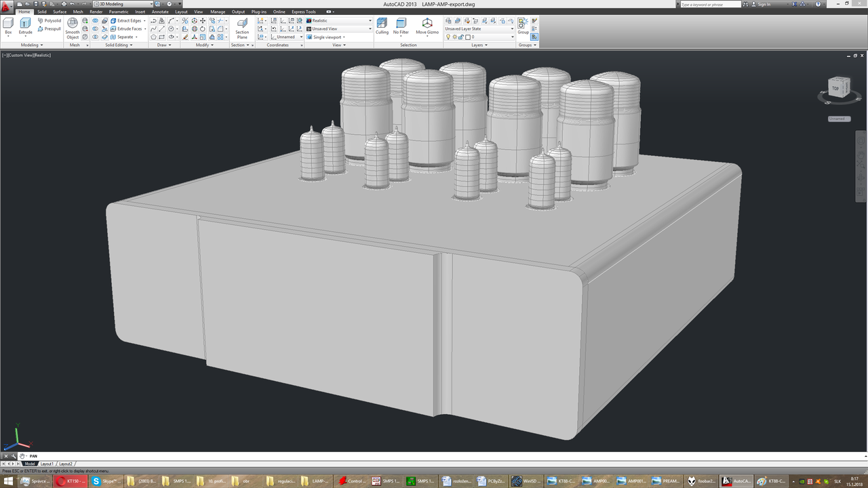Choose the Polysolid tool

(x=50, y=21)
